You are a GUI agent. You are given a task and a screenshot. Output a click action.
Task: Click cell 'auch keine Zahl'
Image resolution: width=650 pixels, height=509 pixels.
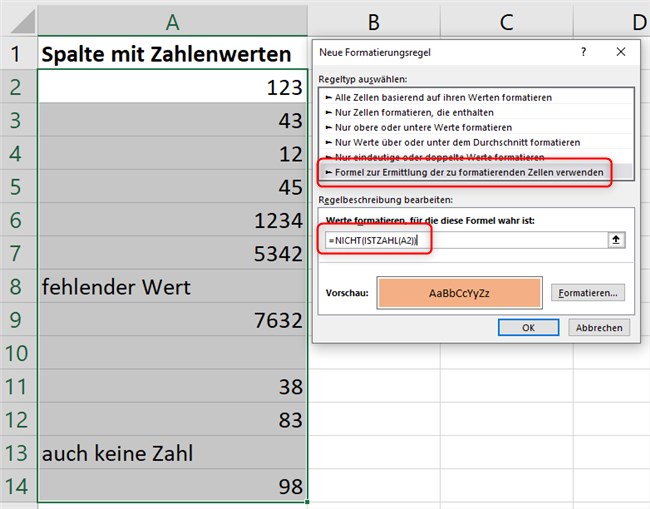pos(172,453)
